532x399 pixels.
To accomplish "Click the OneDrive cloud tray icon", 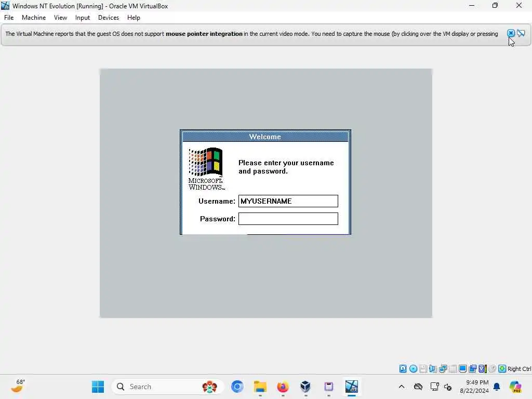I will 418,387.
